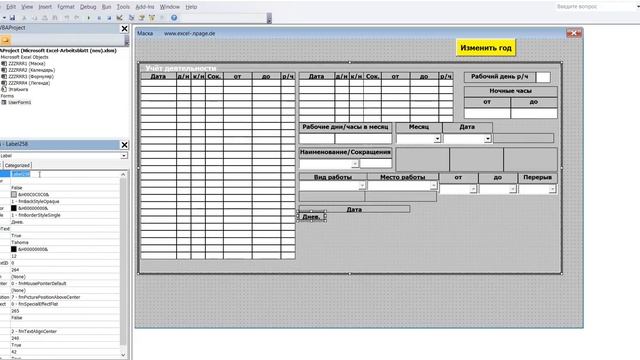Open Help with the blue question icon
The width and height of the screenshot is (640, 360).
174,18
